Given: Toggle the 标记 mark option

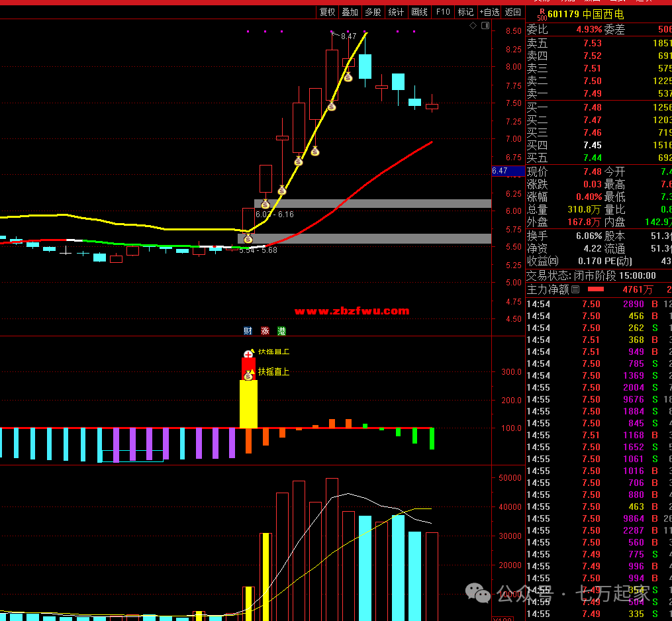Looking at the screenshot, I should [465, 12].
